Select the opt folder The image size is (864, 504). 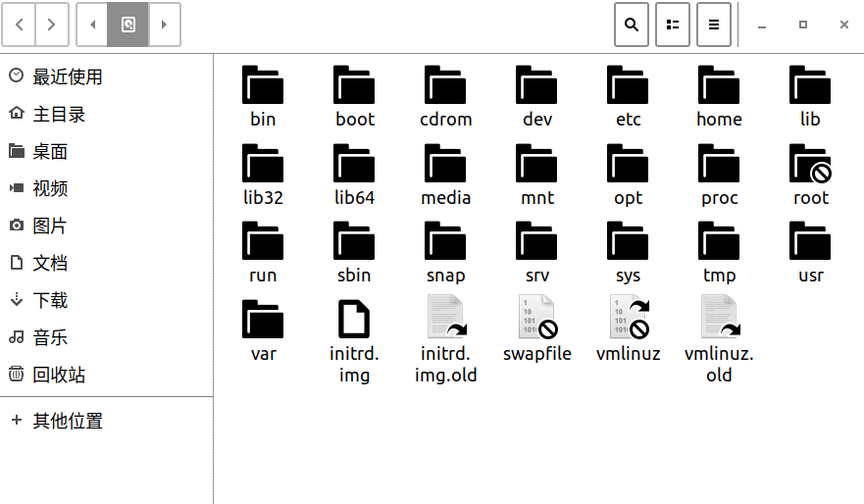pos(628,175)
